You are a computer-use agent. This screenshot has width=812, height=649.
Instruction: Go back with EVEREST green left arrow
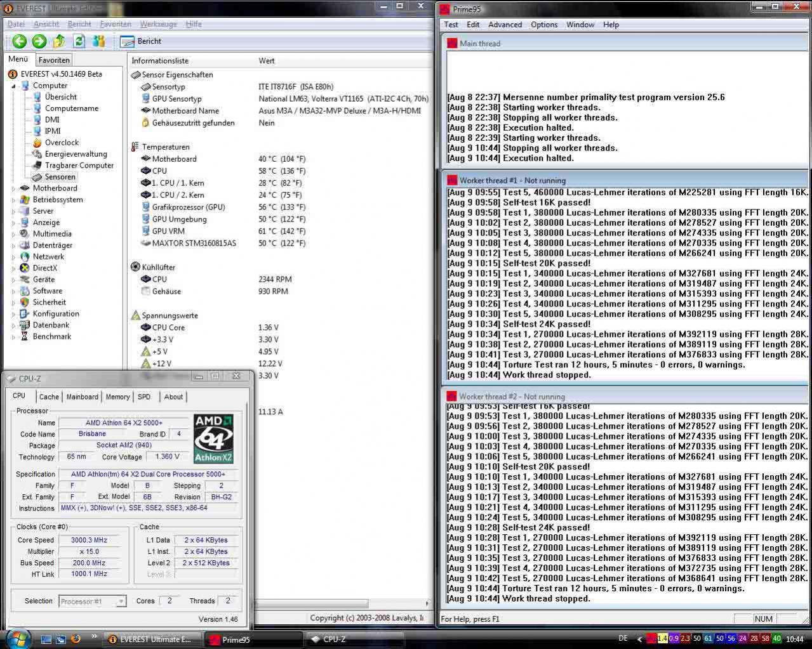[x=20, y=41]
